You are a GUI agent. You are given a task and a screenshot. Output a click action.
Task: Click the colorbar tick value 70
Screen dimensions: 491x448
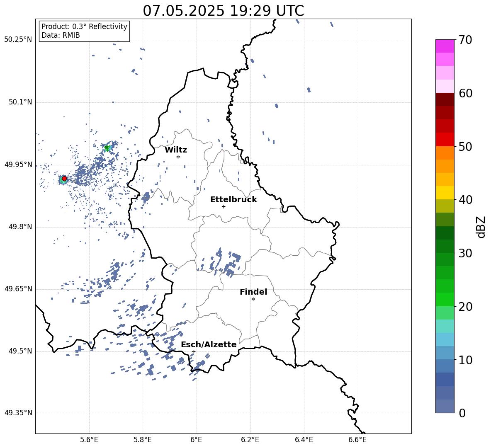(x=465, y=40)
